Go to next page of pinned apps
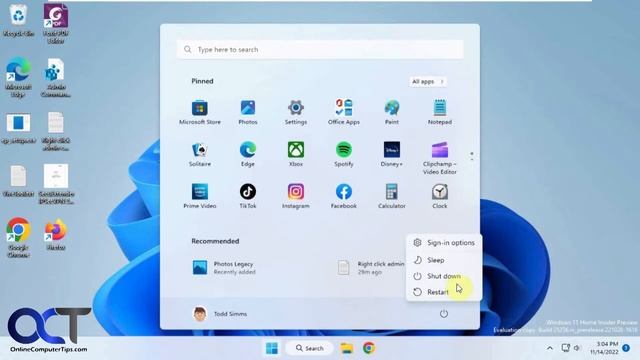The image size is (640, 360). coord(472,159)
